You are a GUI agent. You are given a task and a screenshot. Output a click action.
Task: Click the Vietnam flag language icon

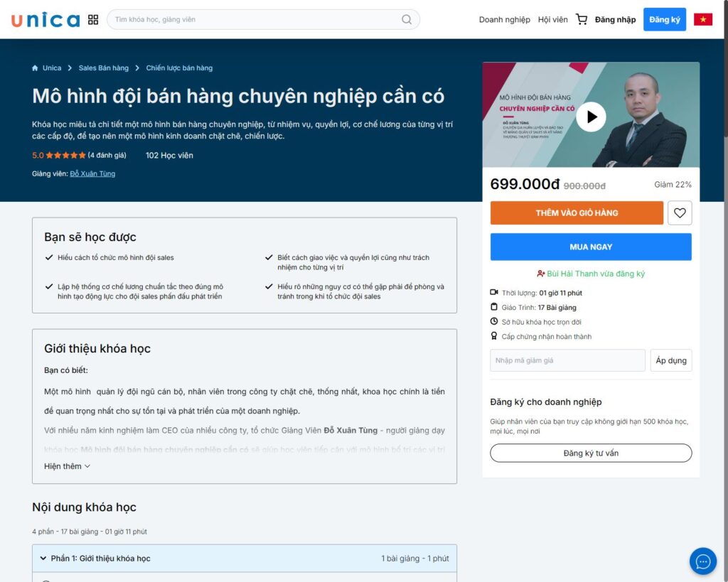pos(703,19)
